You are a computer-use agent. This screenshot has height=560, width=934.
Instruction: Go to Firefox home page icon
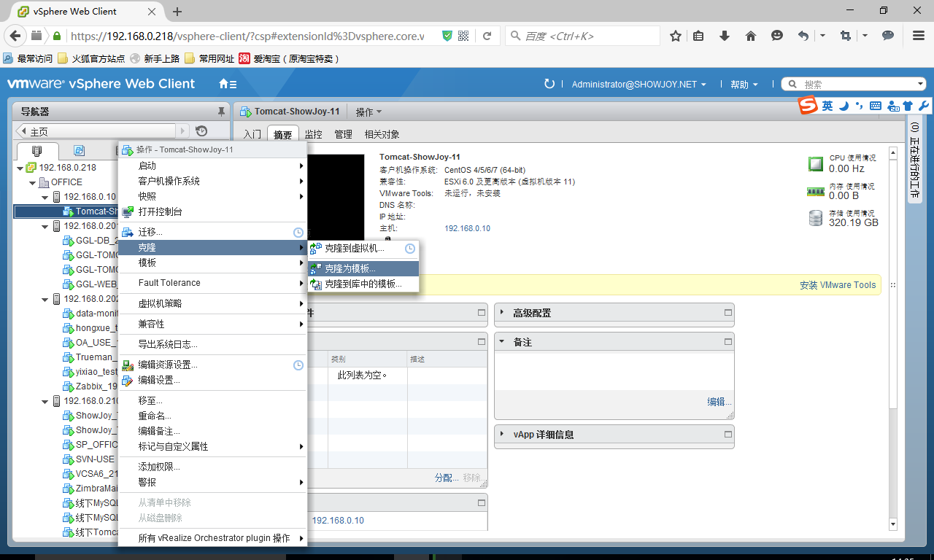(x=751, y=36)
